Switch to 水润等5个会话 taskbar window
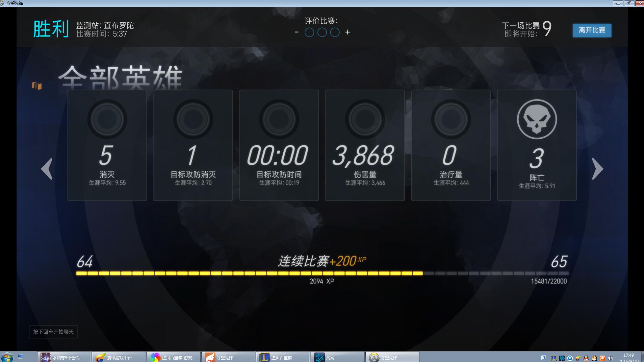 coord(64,357)
